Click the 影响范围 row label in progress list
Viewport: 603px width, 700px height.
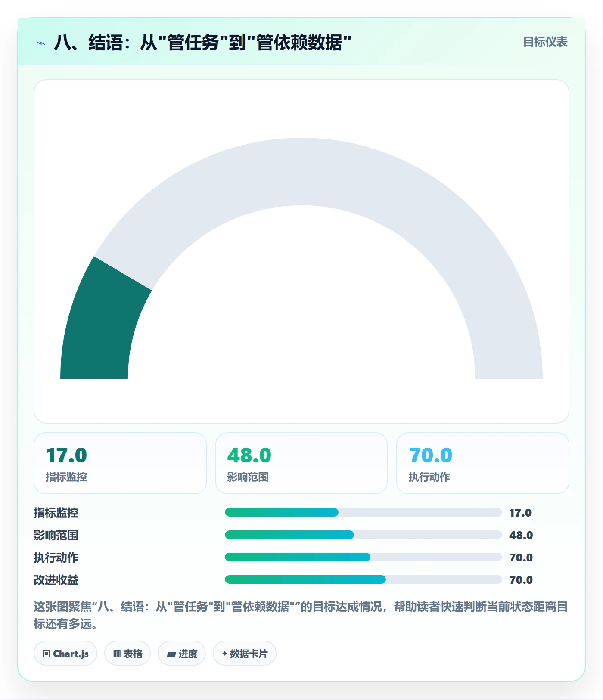point(56,535)
